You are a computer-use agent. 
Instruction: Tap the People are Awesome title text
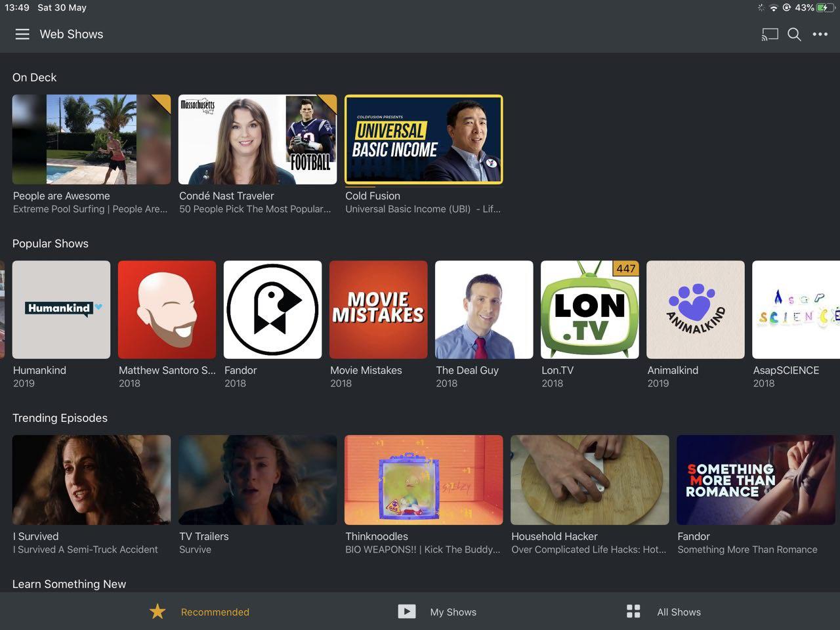(62, 196)
